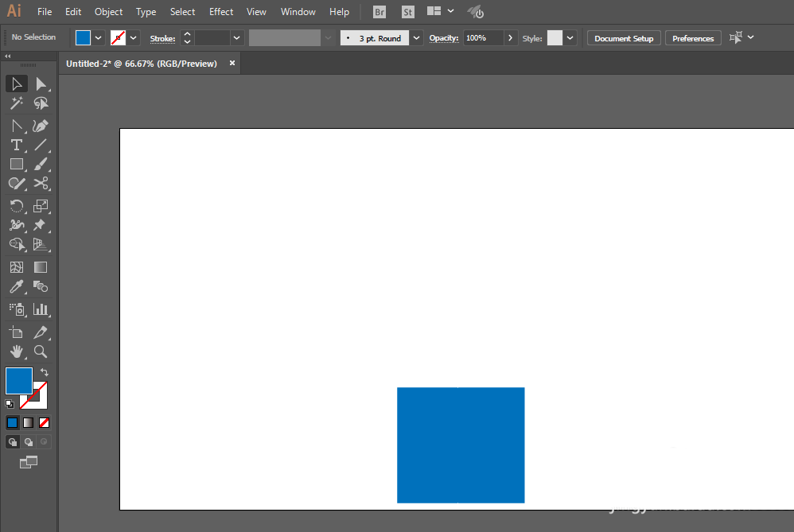
Task: Select the Rectangle tool
Action: pos(16,164)
